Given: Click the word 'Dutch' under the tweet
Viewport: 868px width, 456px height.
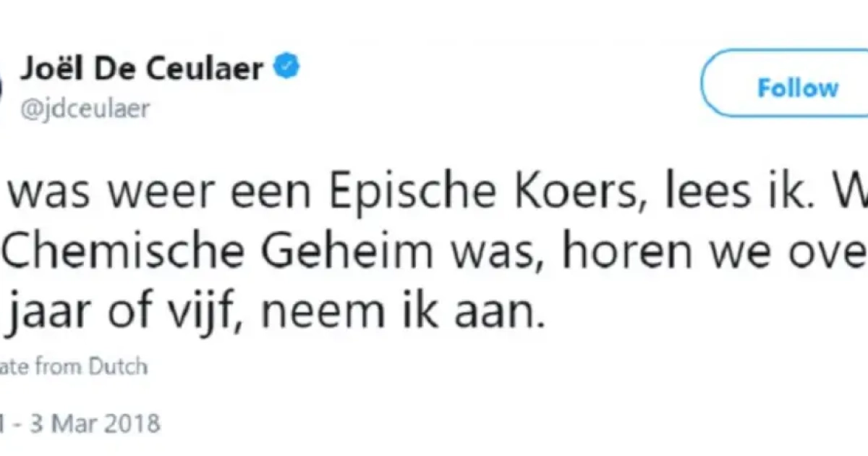Looking at the screenshot, I should click(118, 367).
